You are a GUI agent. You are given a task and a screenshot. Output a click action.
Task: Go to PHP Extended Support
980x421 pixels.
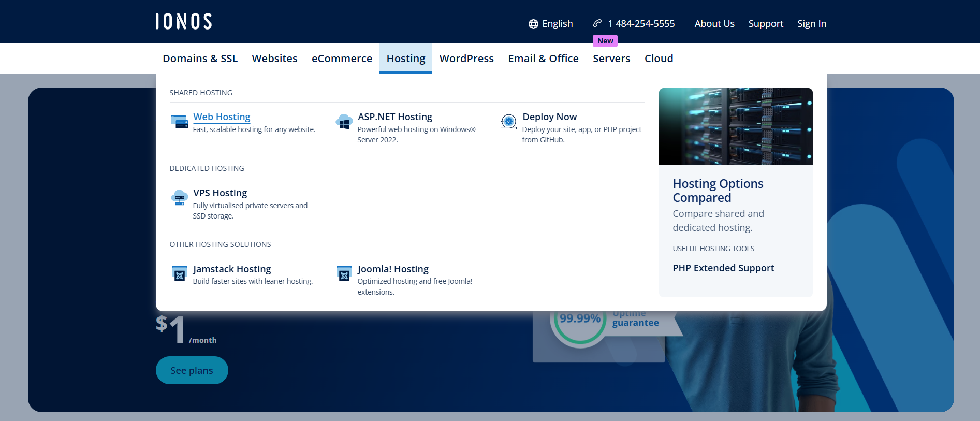point(723,268)
